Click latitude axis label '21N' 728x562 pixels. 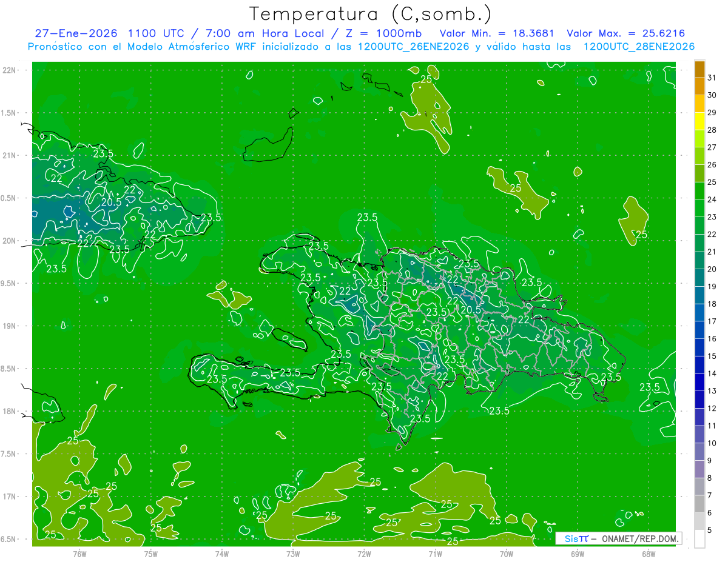click(x=10, y=156)
